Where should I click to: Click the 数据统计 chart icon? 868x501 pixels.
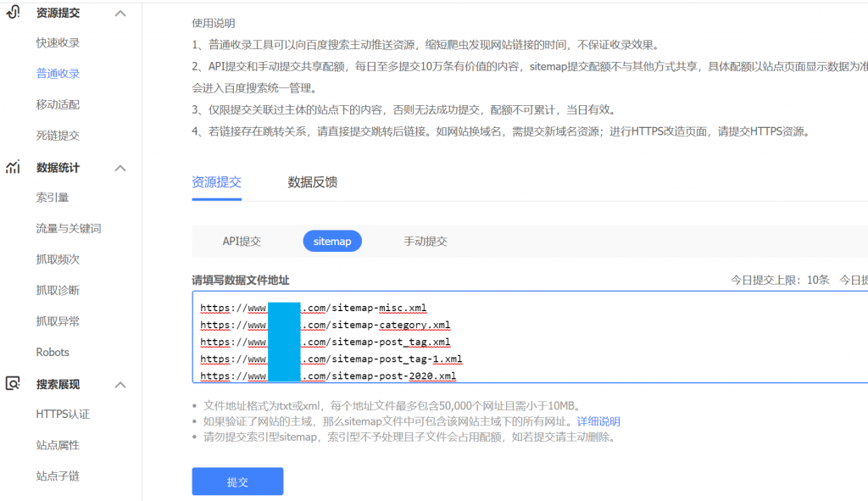(13, 167)
